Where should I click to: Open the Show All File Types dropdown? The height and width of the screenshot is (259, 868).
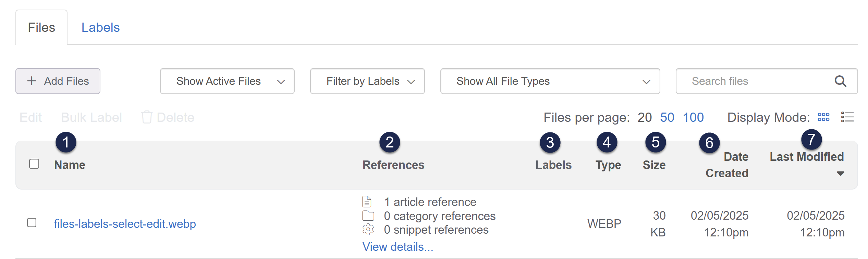(x=550, y=81)
